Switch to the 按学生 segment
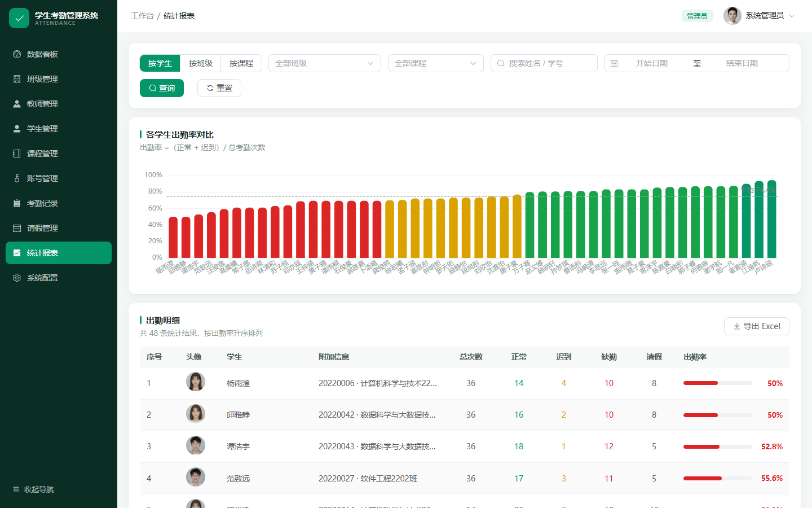Screen dimensions: 812x508 coord(160,63)
